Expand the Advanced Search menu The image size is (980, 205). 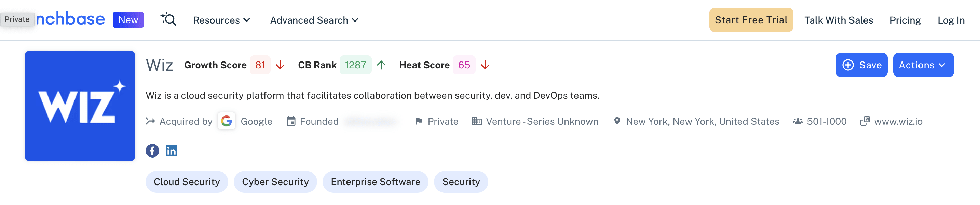click(314, 20)
